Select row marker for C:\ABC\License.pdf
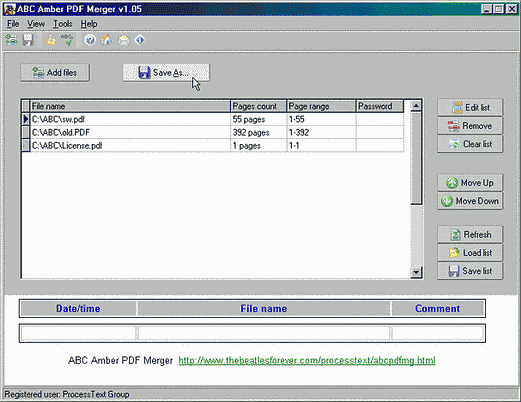The image size is (521, 402). click(x=26, y=145)
